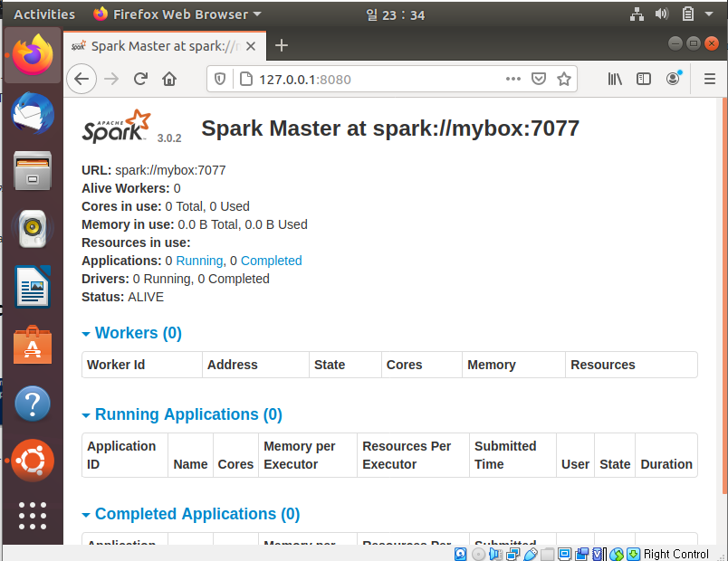Open the top bar clock calendar

tap(395, 14)
